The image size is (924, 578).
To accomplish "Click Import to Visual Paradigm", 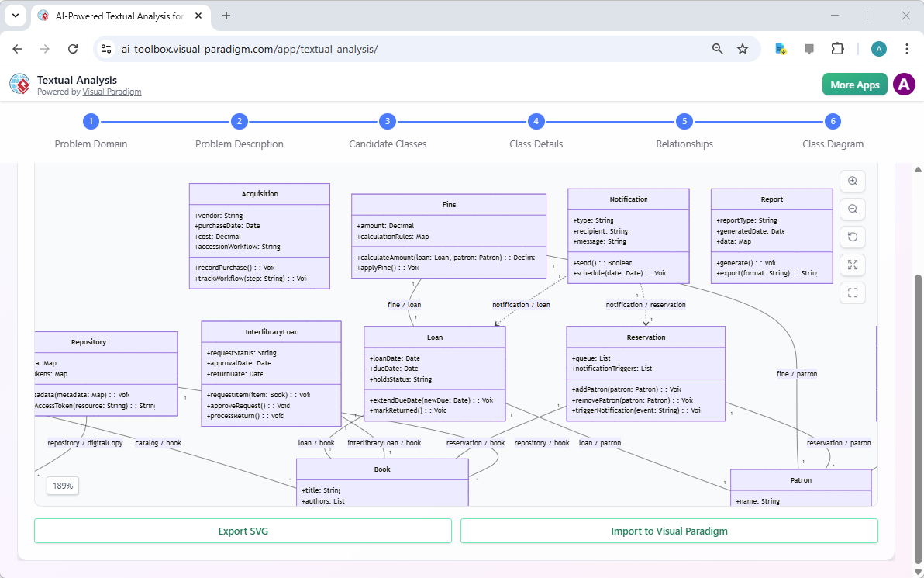I will tap(669, 531).
